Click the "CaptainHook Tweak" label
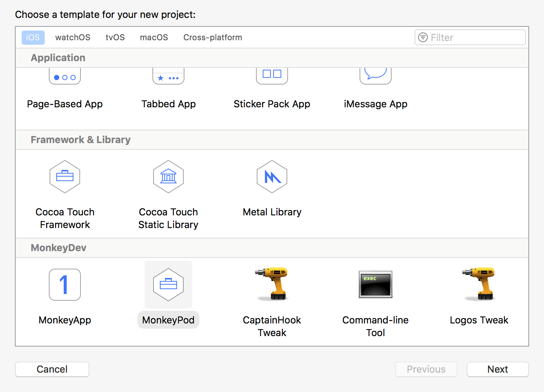The height and width of the screenshot is (392, 544). (x=272, y=326)
